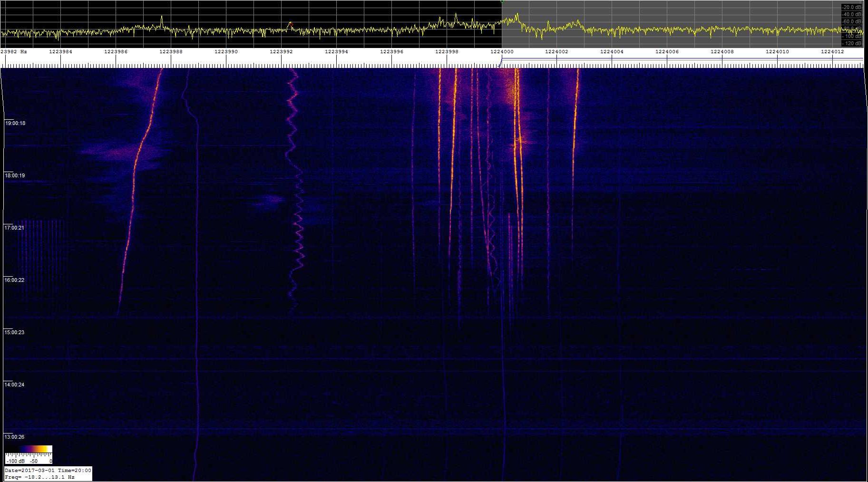
Task: Click the 1224002 frequency axis label
Action: pos(556,52)
